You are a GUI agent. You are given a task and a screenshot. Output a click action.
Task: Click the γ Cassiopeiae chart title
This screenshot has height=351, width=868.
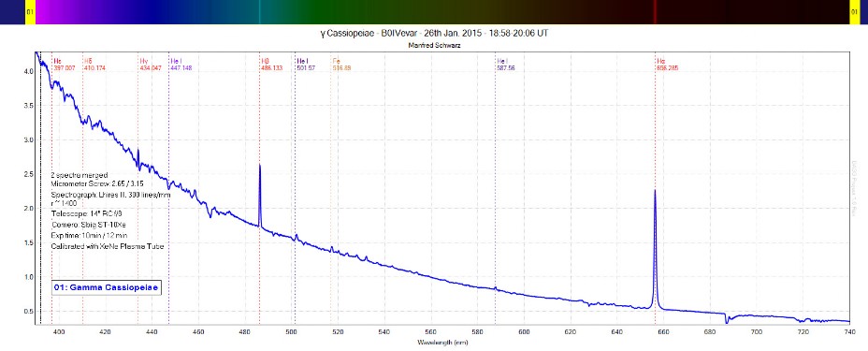[434, 33]
